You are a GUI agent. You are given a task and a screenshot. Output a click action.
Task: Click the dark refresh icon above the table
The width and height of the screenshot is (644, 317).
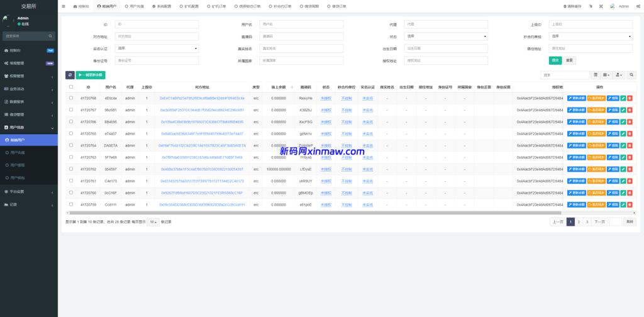pos(70,75)
